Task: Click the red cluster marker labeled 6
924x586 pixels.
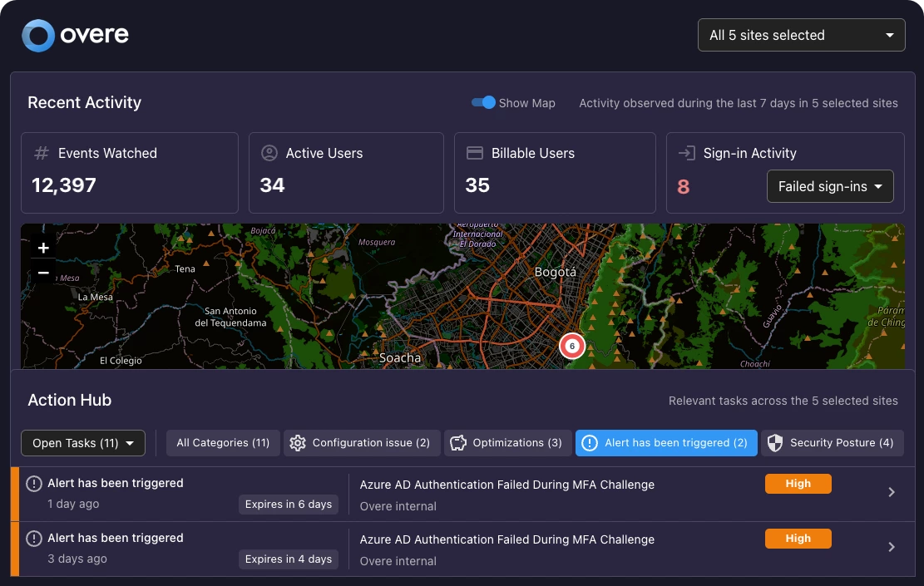Action: pos(571,346)
